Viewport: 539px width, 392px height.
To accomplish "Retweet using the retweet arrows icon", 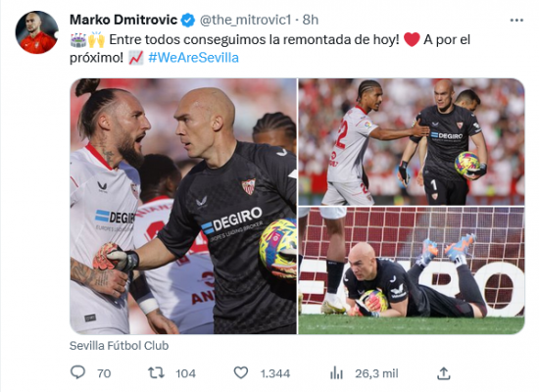I will [156, 372].
